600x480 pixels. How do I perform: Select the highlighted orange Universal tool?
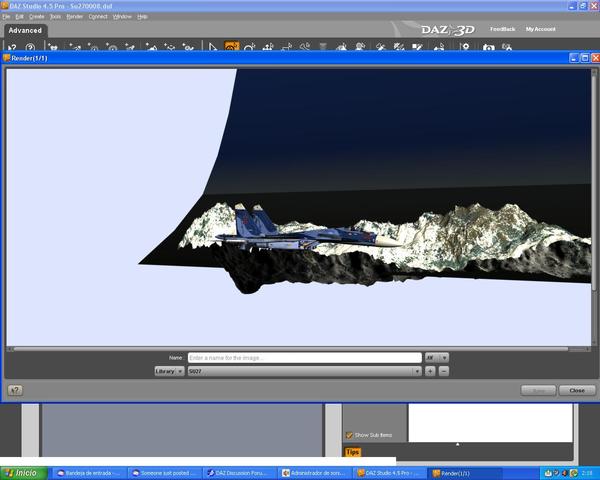[x=232, y=47]
